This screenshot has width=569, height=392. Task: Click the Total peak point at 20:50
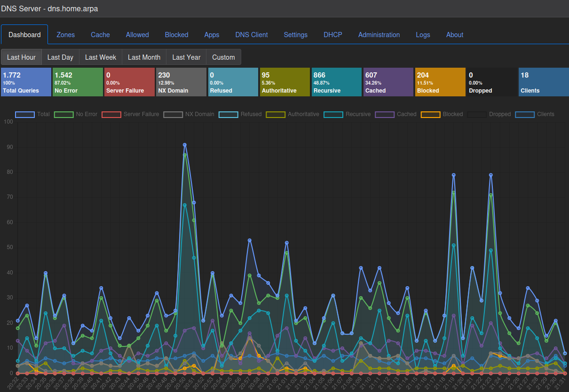tap(185, 145)
